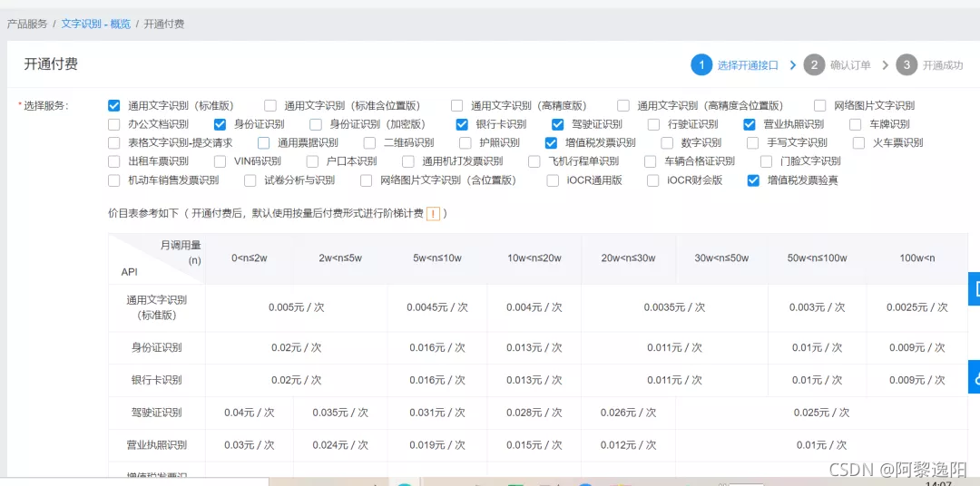Click the step 2 circle icon
The image size is (980, 486).
coord(814,65)
